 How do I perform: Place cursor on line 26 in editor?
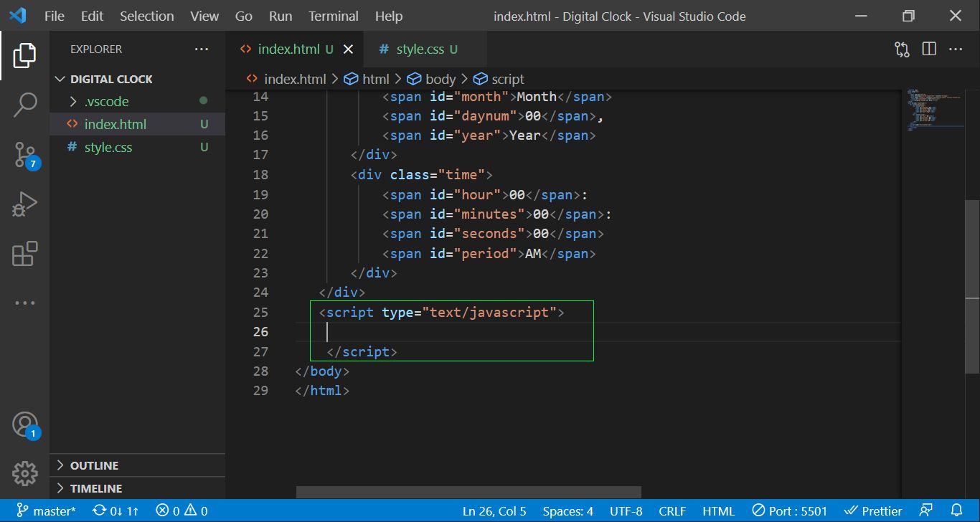coord(598,331)
